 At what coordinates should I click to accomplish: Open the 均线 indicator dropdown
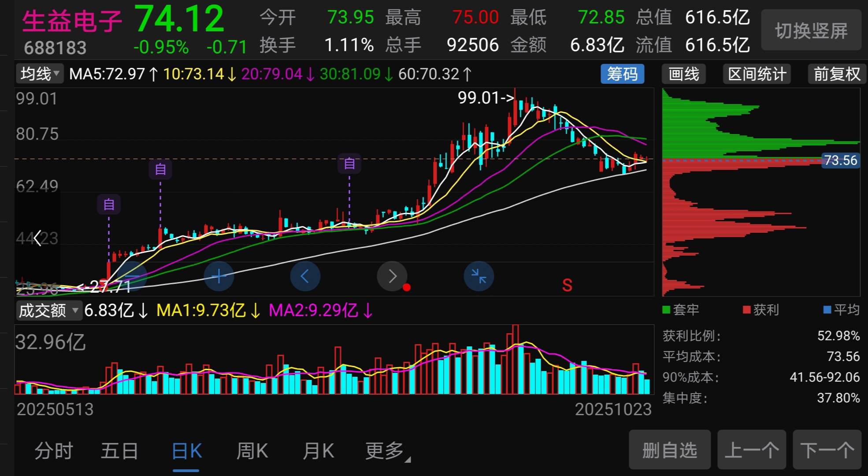click(40, 74)
